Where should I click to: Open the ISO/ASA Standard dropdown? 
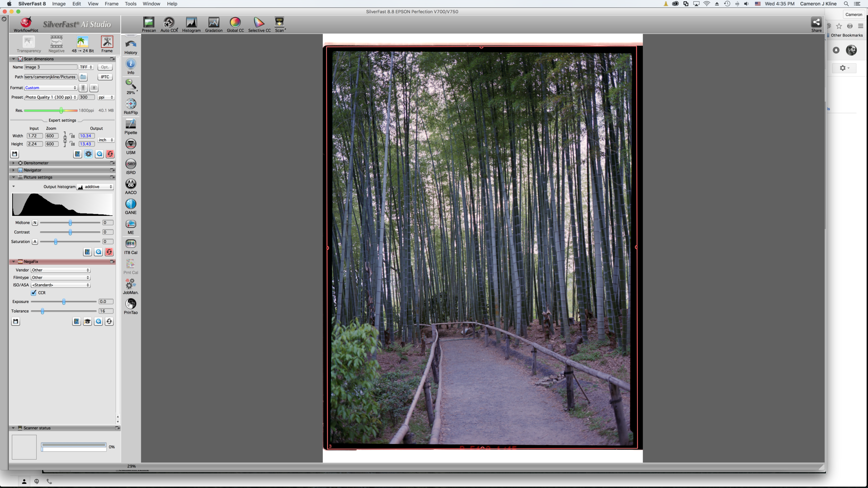click(x=61, y=285)
